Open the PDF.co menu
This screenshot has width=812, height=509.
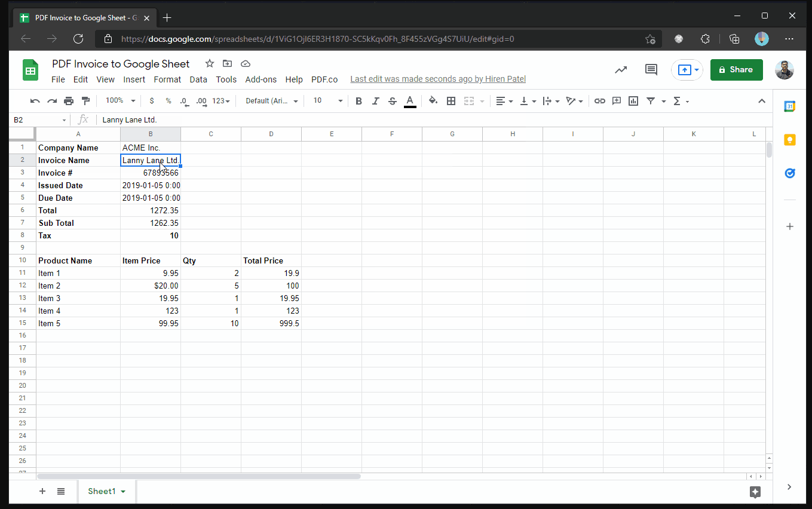tap(324, 79)
